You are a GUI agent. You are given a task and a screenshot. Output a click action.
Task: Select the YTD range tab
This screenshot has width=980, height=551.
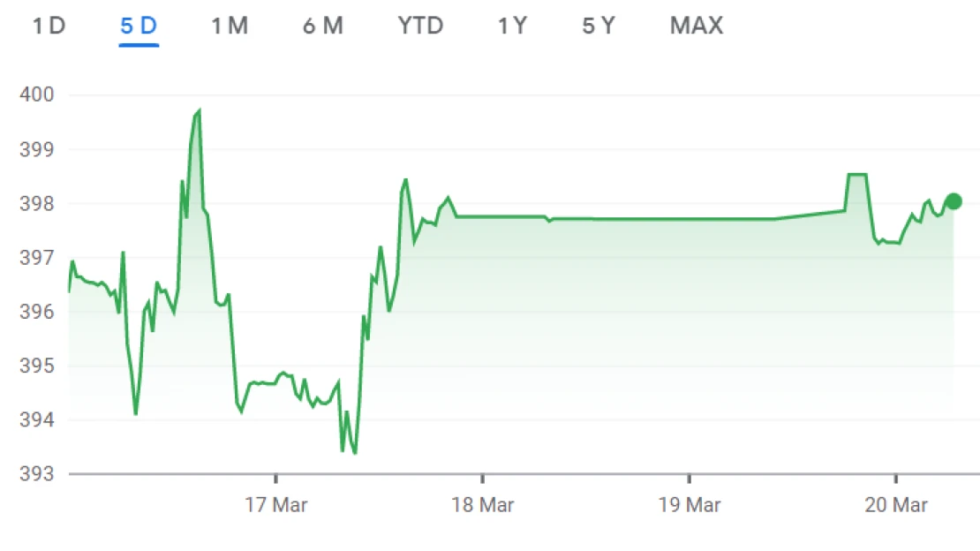point(420,26)
